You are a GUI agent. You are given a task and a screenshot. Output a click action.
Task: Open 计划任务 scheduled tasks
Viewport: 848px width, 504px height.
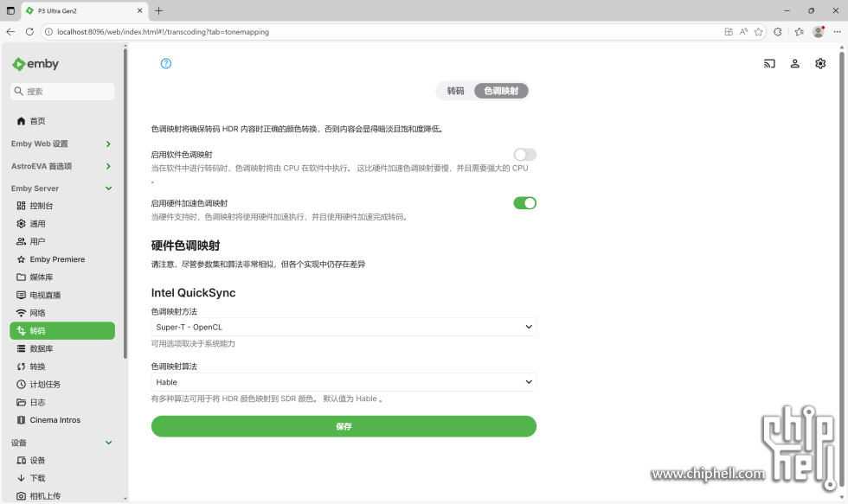click(49, 384)
